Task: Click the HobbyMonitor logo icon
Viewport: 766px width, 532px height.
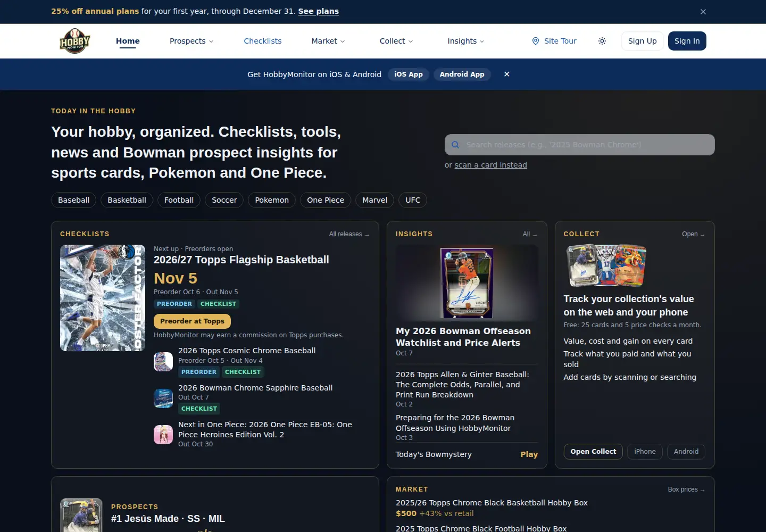Action: 75,41
